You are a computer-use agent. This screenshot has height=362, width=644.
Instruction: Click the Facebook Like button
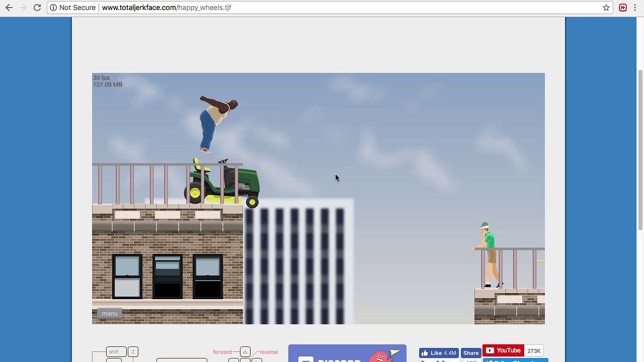[x=439, y=353]
